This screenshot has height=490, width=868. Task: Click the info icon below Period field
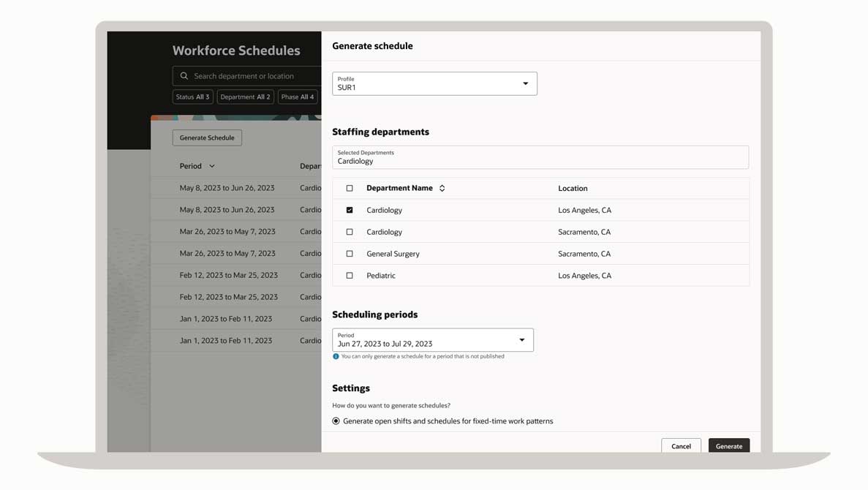coord(336,357)
